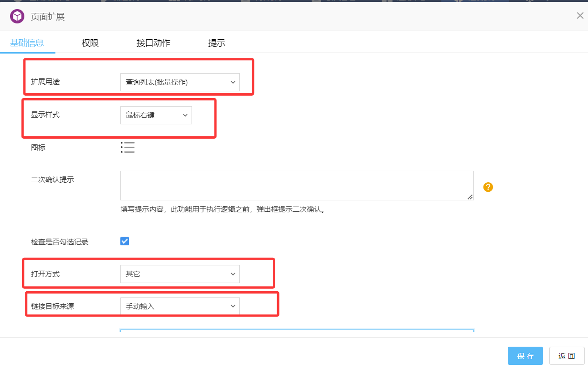Switch to the 权限 tab
This screenshot has height=373, width=588.
(x=90, y=43)
